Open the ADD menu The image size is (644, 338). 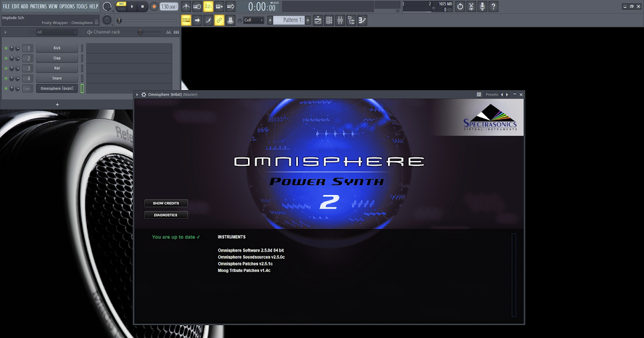click(25, 6)
